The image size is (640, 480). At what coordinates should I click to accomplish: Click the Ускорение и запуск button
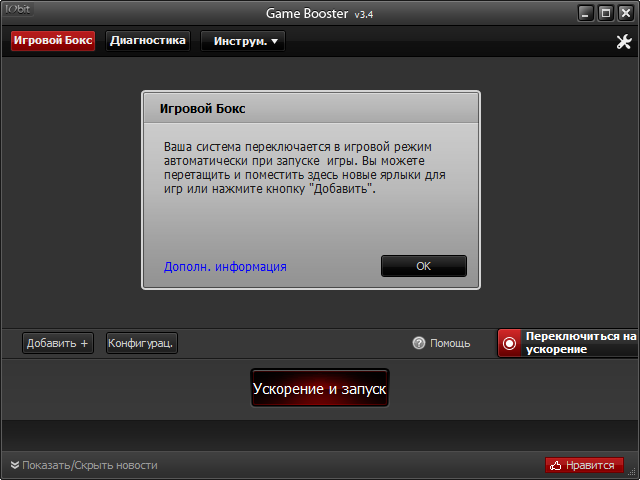click(x=320, y=388)
